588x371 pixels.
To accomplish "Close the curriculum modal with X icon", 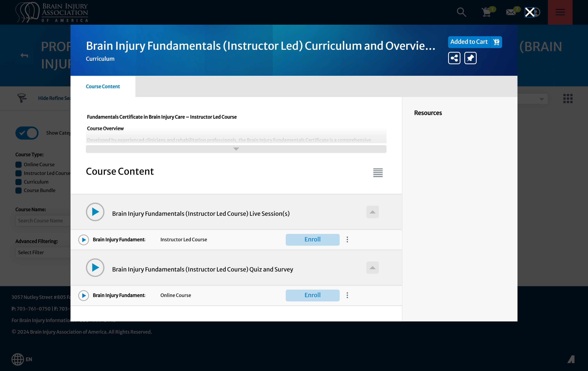I will pos(529,12).
